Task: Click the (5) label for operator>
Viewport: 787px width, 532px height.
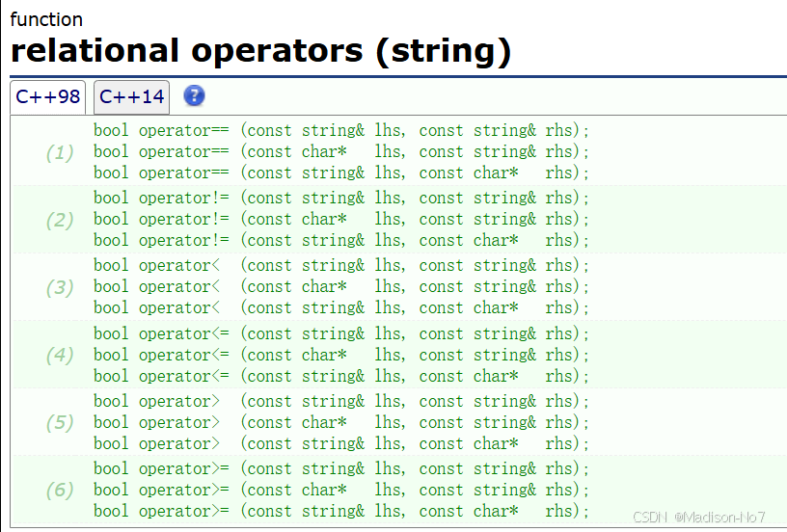Action: [60, 423]
